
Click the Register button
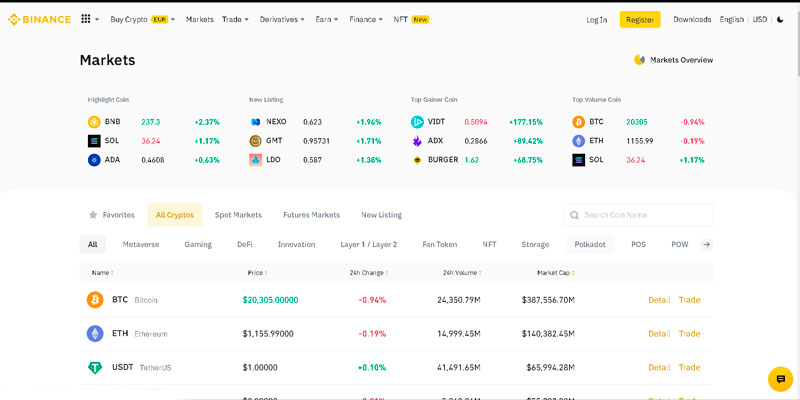point(640,20)
